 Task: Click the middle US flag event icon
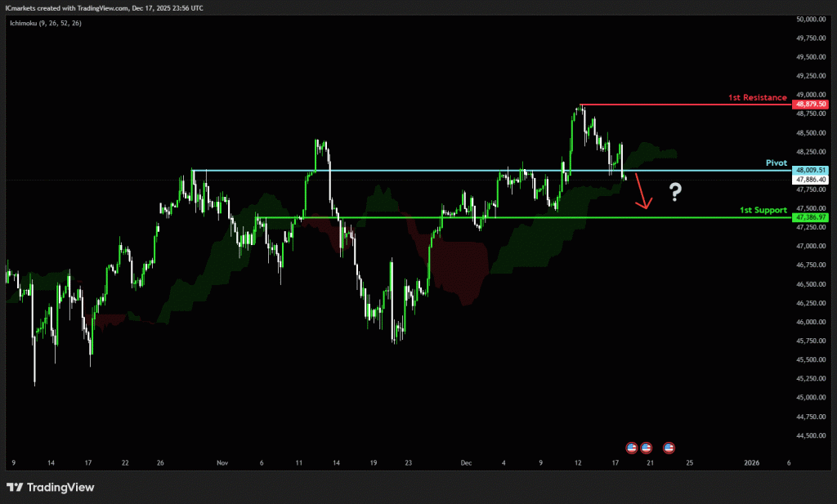click(647, 448)
